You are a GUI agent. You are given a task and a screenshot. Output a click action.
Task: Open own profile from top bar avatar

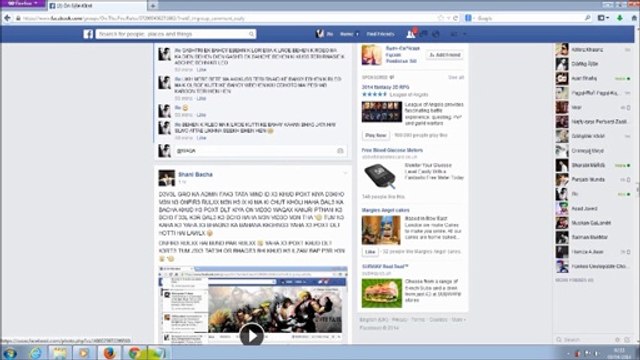click(x=320, y=34)
